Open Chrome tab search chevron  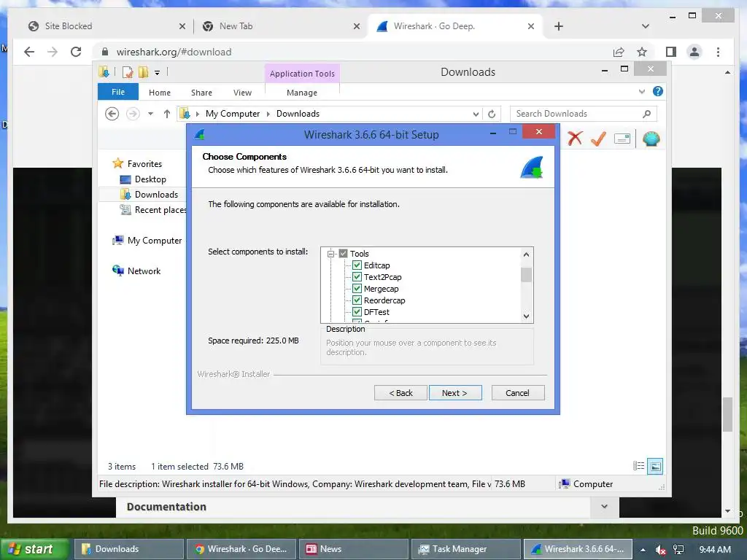click(x=646, y=26)
